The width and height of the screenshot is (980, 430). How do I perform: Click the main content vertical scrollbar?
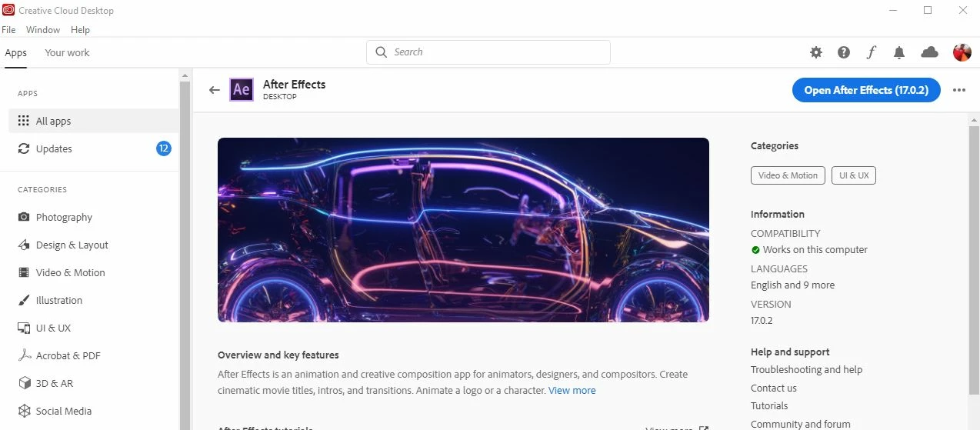click(974, 262)
